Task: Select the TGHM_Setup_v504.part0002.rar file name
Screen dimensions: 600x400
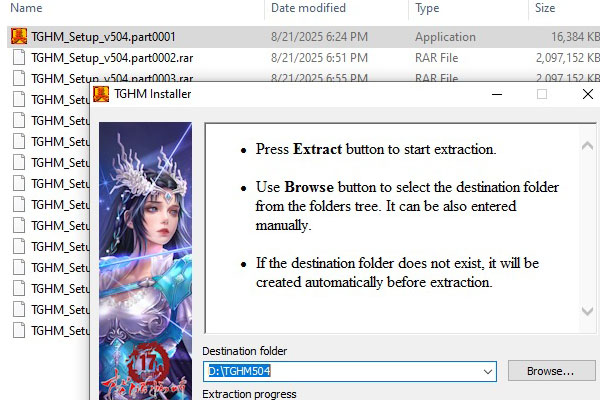Action: [x=111, y=57]
